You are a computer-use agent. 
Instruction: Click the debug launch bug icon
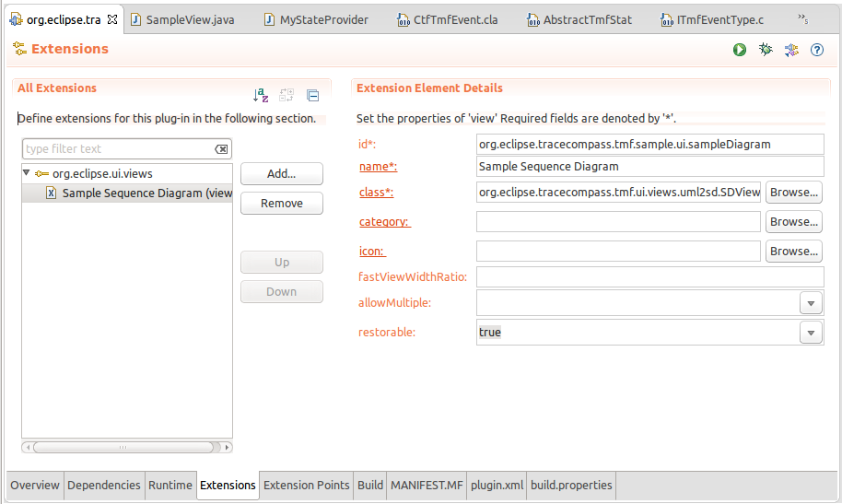click(766, 50)
